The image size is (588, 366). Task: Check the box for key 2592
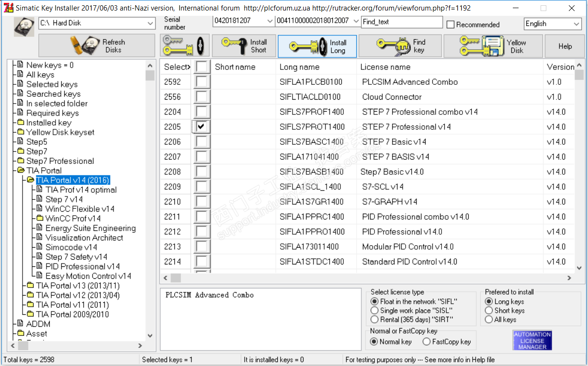click(202, 82)
